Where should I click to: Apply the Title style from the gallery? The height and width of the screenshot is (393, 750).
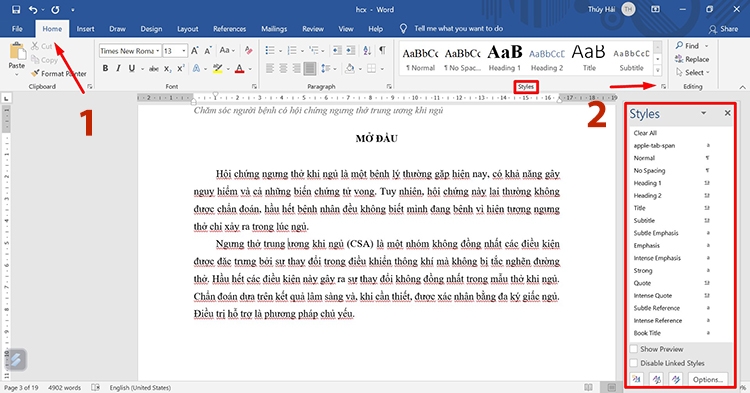589,57
